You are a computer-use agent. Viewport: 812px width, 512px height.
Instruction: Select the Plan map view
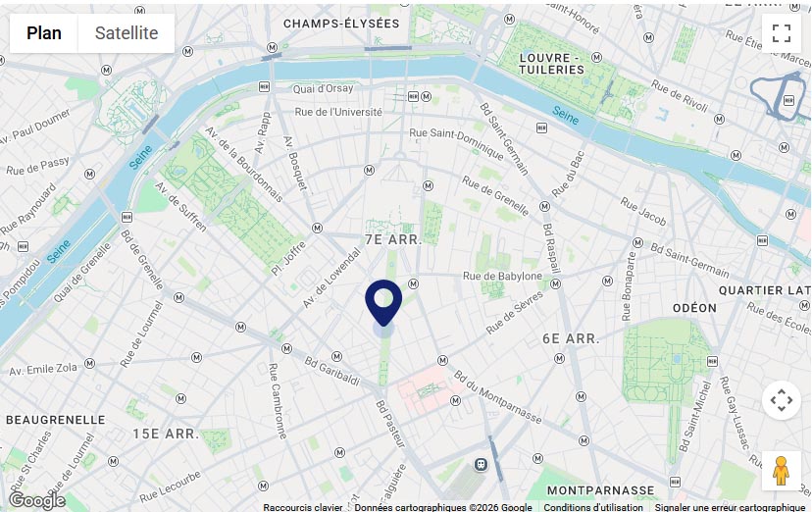point(44,33)
